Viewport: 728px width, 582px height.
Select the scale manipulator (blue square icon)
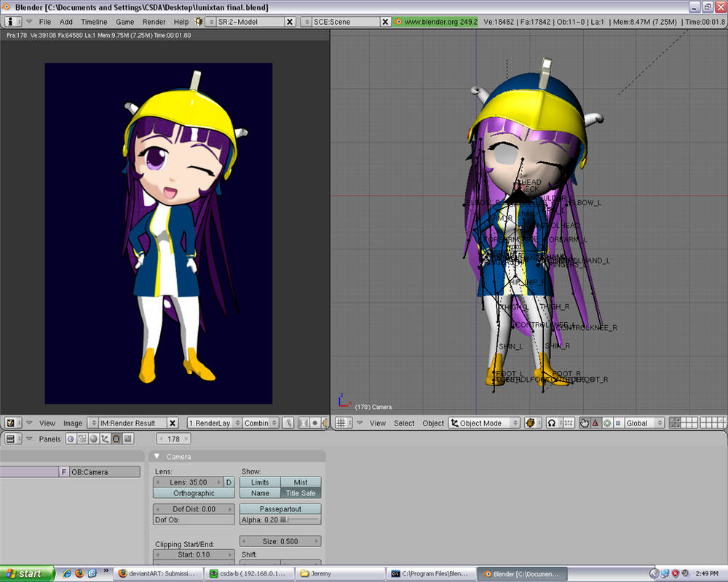[x=619, y=423]
